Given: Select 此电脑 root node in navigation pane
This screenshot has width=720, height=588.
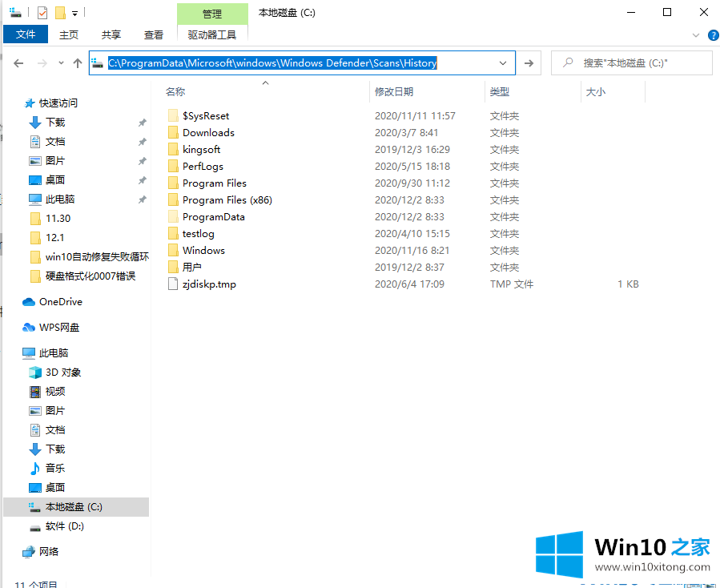Looking at the screenshot, I should point(54,352).
